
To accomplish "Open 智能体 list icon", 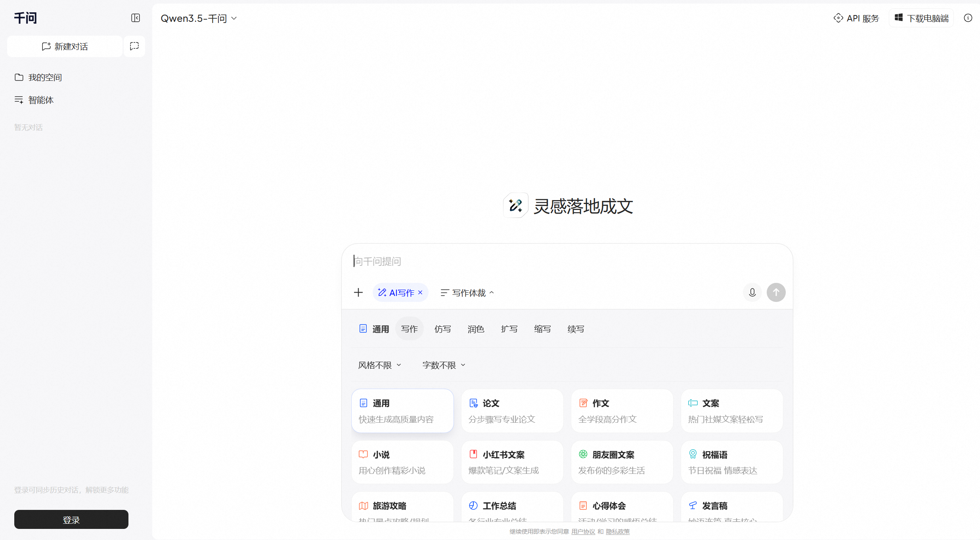I will pos(19,100).
